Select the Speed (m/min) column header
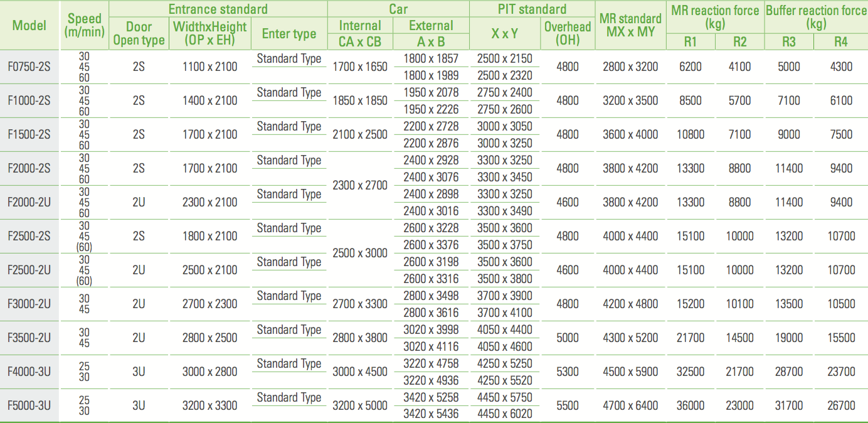This screenshot has width=868, height=423. [x=84, y=26]
